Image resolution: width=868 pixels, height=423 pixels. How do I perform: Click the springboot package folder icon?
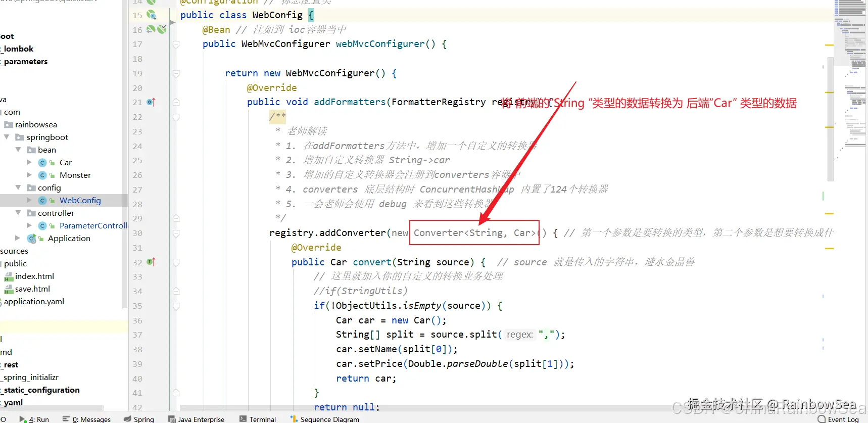[20, 137]
